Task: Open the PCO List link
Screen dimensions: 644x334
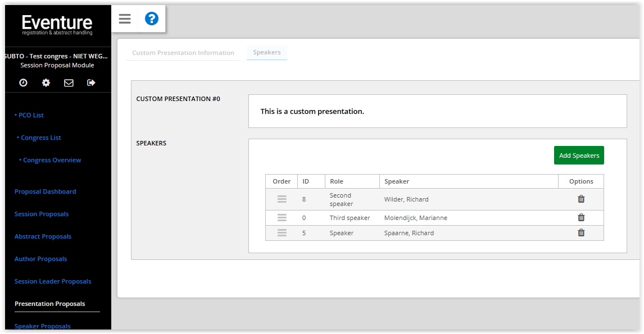Action: pyautogui.click(x=29, y=115)
